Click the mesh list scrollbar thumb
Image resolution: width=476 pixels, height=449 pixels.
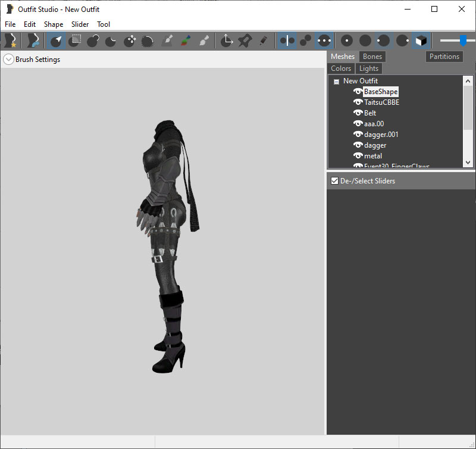coord(468,108)
